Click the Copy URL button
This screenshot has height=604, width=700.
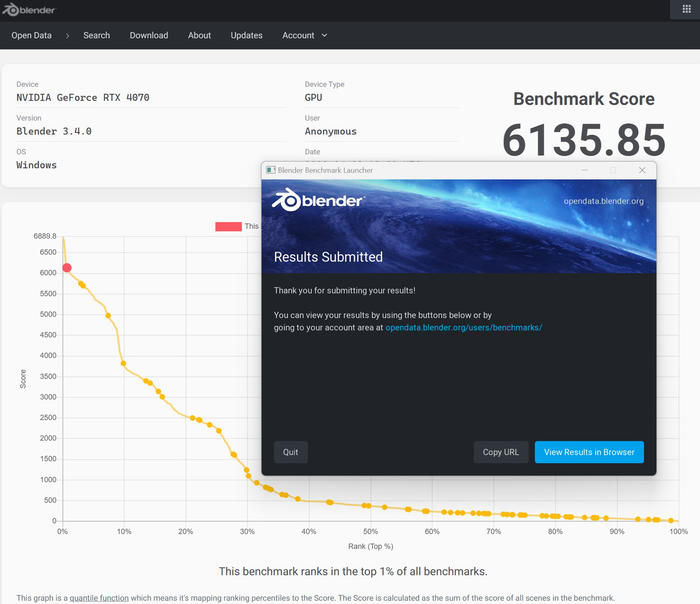point(500,452)
